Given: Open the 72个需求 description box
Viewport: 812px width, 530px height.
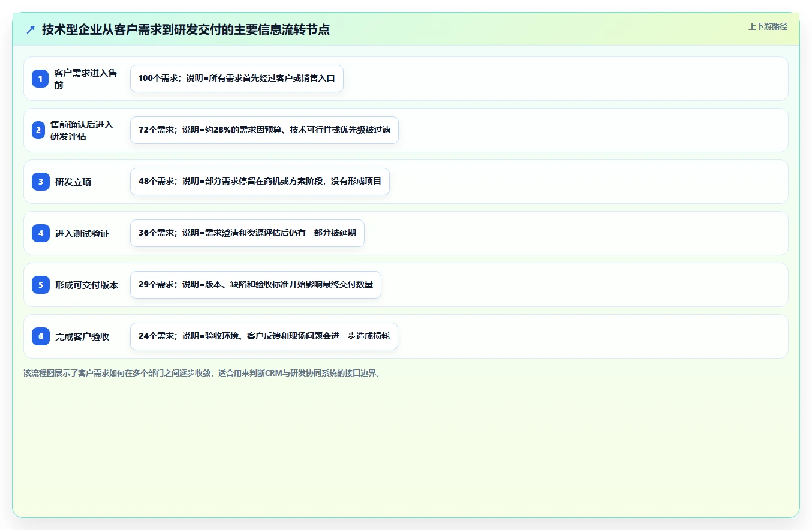Looking at the screenshot, I should click(264, 130).
